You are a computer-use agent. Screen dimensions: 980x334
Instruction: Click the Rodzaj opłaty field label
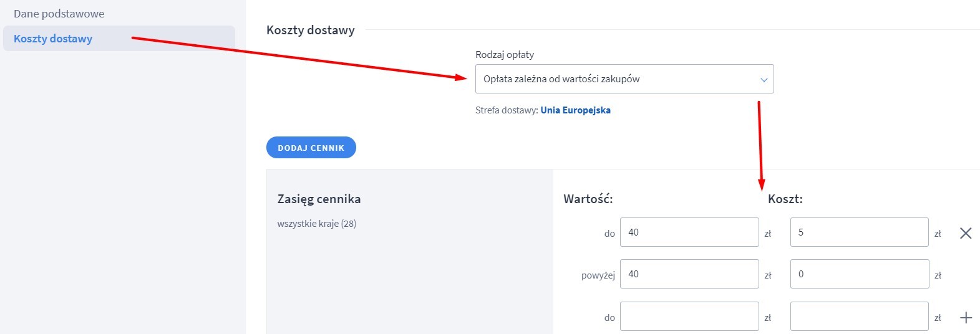pyautogui.click(x=505, y=55)
